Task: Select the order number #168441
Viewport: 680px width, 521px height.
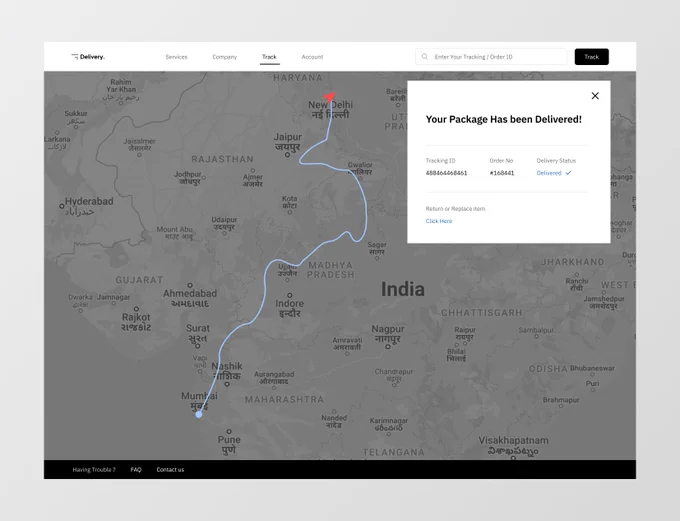Action: [502, 173]
